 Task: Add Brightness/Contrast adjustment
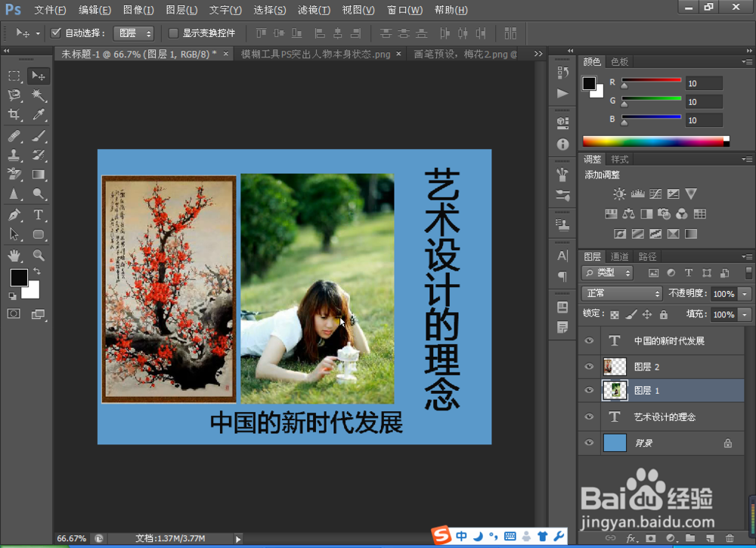tap(619, 194)
